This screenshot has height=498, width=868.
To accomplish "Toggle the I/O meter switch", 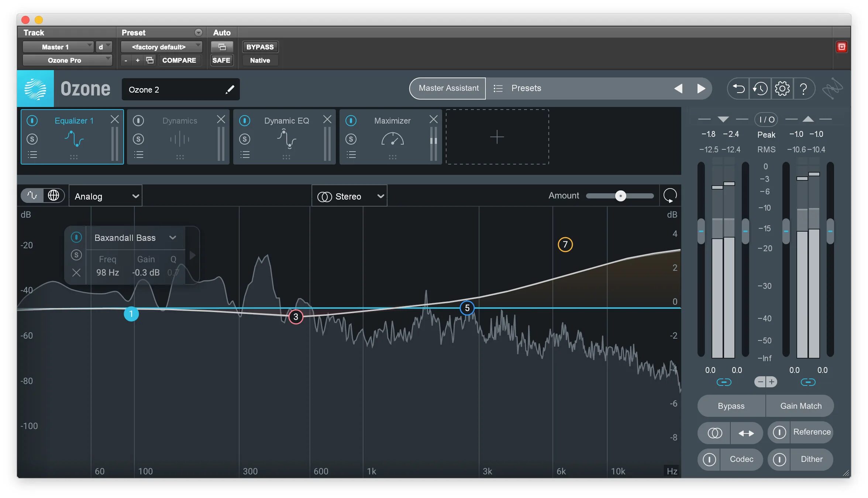I will coord(766,120).
